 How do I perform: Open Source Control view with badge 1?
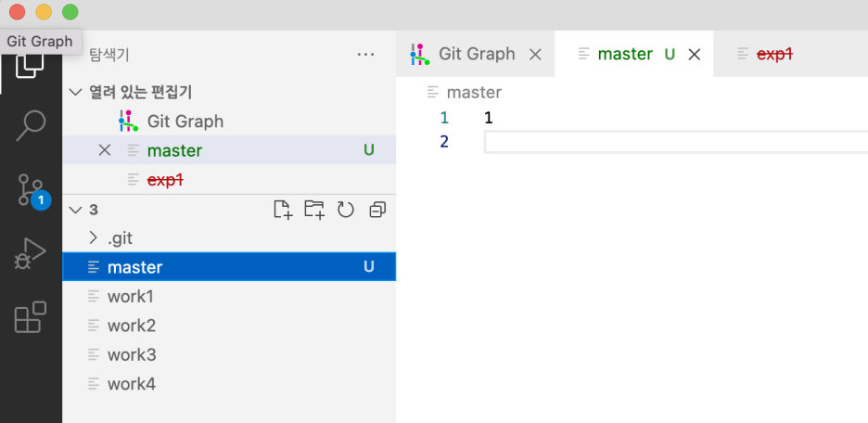click(32, 191)
